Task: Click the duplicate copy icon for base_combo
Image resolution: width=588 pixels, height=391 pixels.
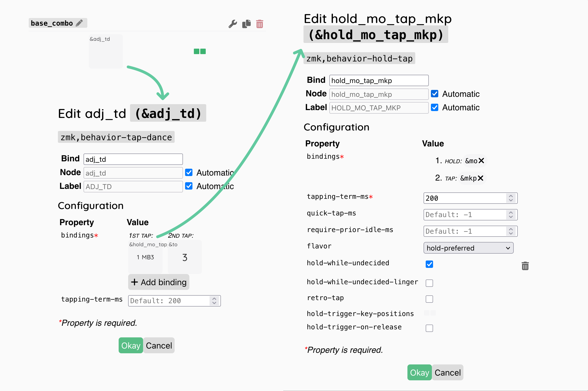Action: (246, 24)
